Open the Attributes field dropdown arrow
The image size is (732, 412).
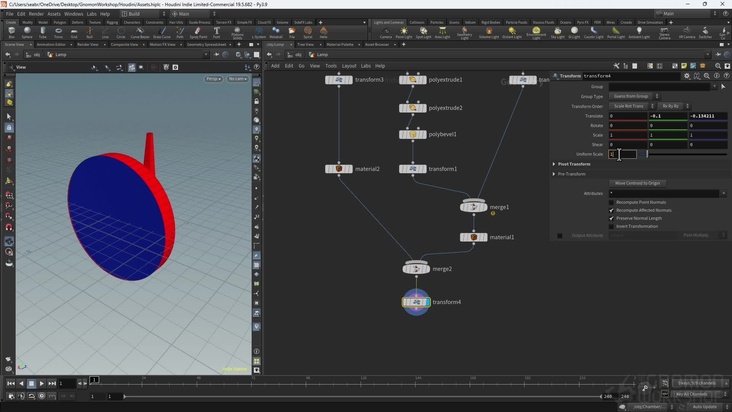pyautogui.click(x=723, y=193)
